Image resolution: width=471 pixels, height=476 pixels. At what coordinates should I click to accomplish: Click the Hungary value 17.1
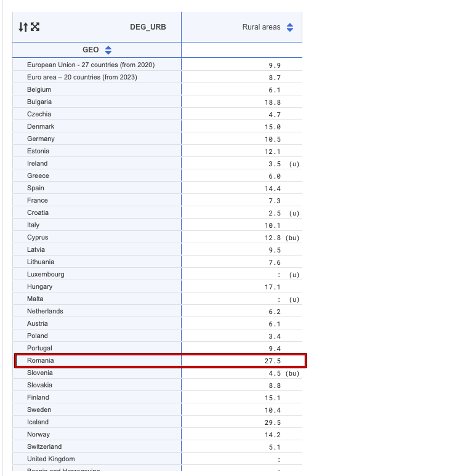(273, 286)
